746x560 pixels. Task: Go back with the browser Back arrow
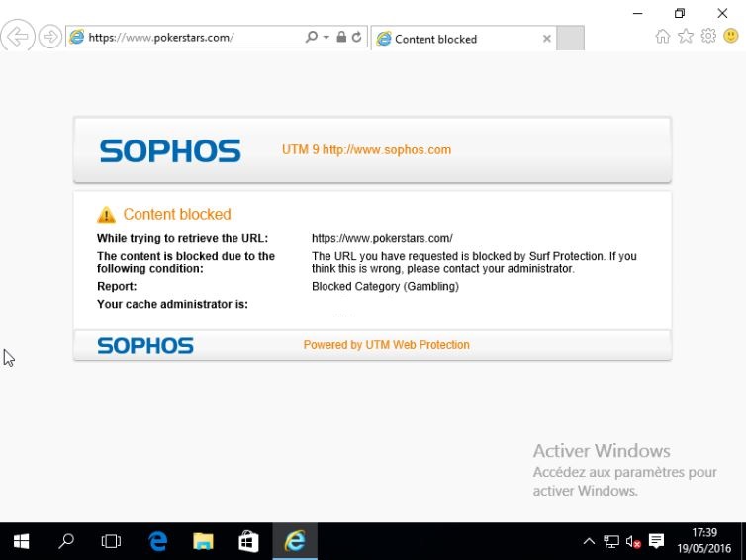(x=18, y=36)
